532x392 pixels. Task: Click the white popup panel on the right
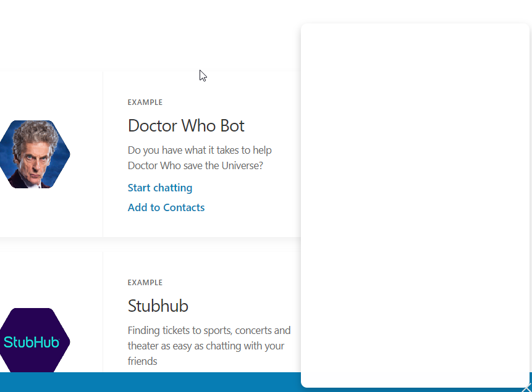click(x=415, y=204)
